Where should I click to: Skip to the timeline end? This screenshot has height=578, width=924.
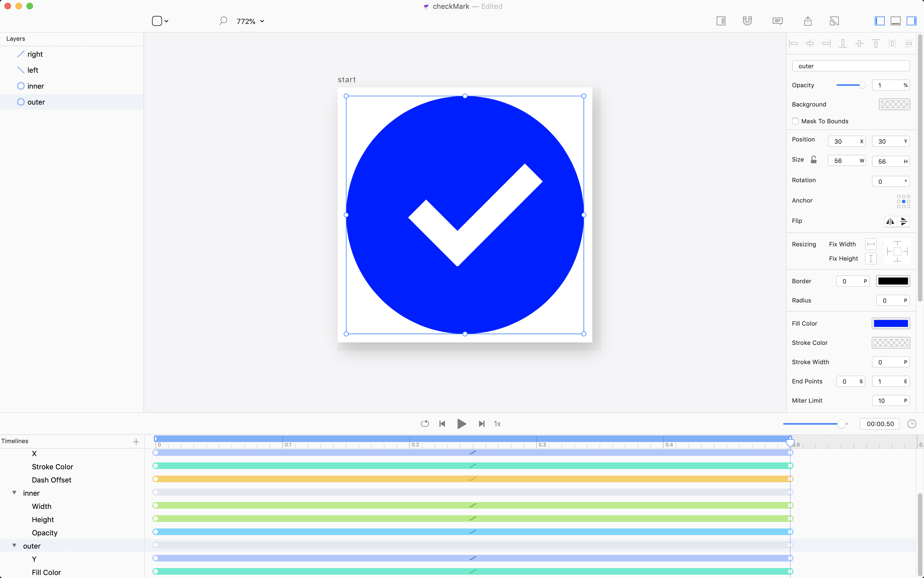click(x=482, y=424)
